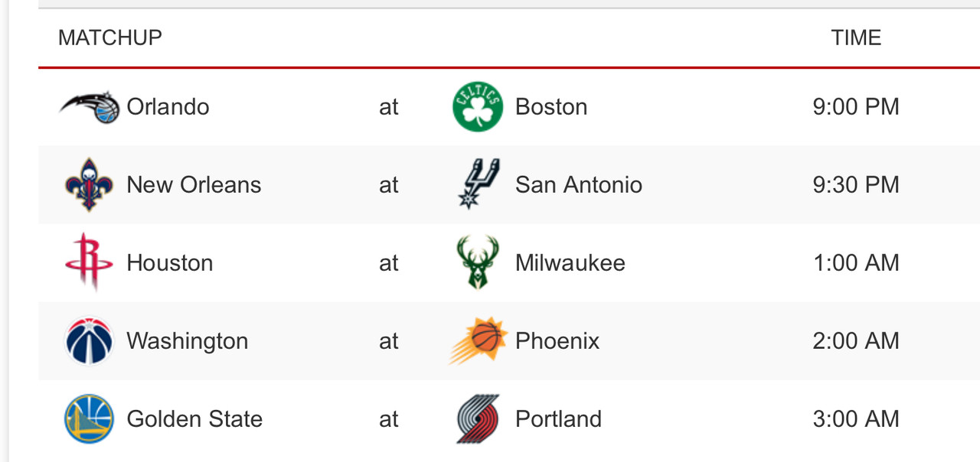Open the Boston team link
The height and width of the screenshot is (462, 980).
click(x=551, y=106)
